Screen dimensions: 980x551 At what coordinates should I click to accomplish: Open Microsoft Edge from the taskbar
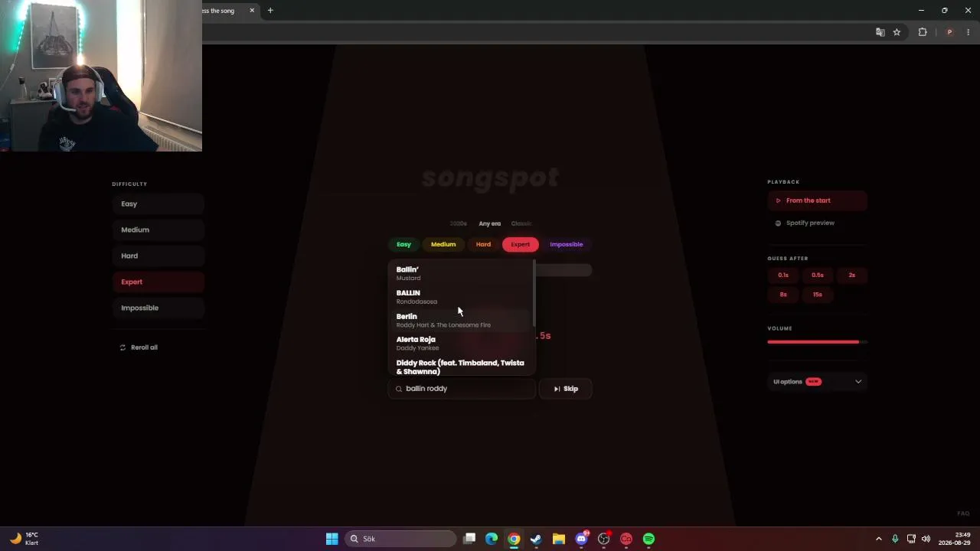[x=492, y=539]
